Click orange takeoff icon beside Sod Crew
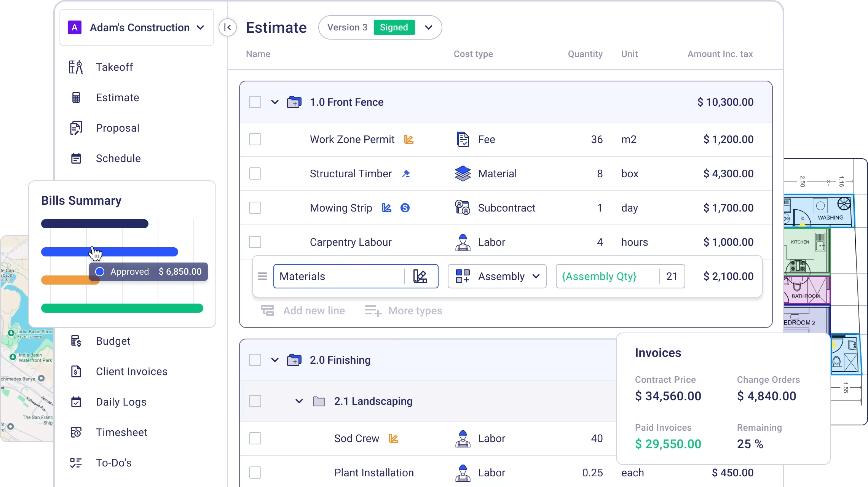 393,439
